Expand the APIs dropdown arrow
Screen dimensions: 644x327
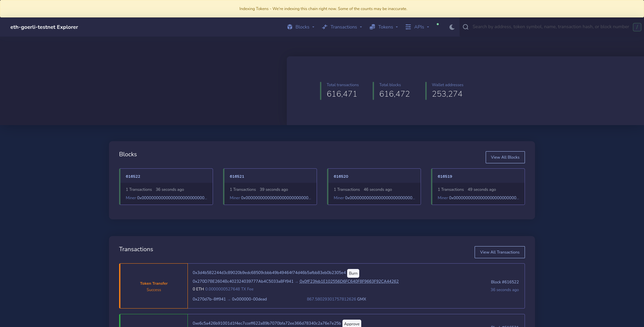(428, 27)
